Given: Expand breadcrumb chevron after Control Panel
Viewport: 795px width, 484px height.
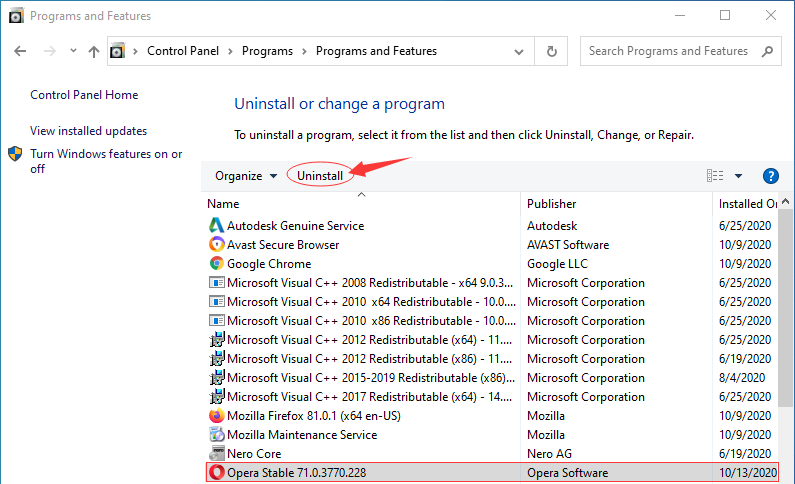Looking at the screenshot, I should pos(230,51).
